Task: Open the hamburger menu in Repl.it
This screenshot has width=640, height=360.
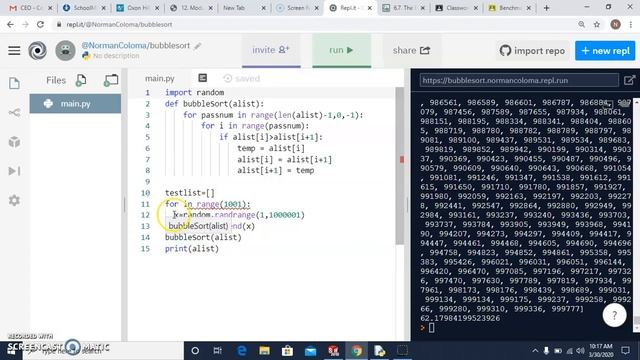Action: [14, 51]
